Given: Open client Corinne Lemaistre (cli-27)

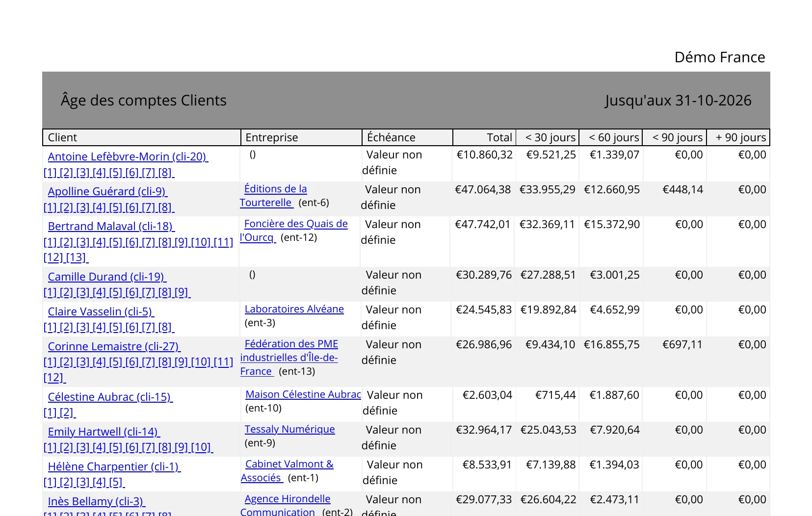Looking at the screenshot, I should 114,346.
